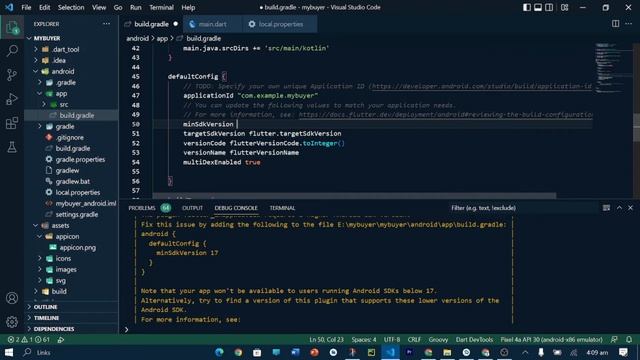Close the bottom panel
This screenshot has height=360, width=640.
(630, 208)
